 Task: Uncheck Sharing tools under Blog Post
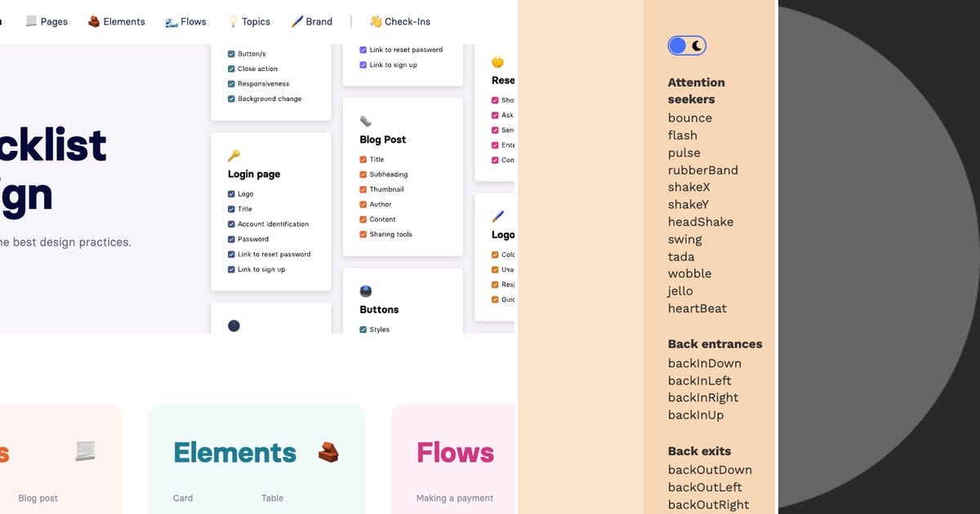[361, 234]
